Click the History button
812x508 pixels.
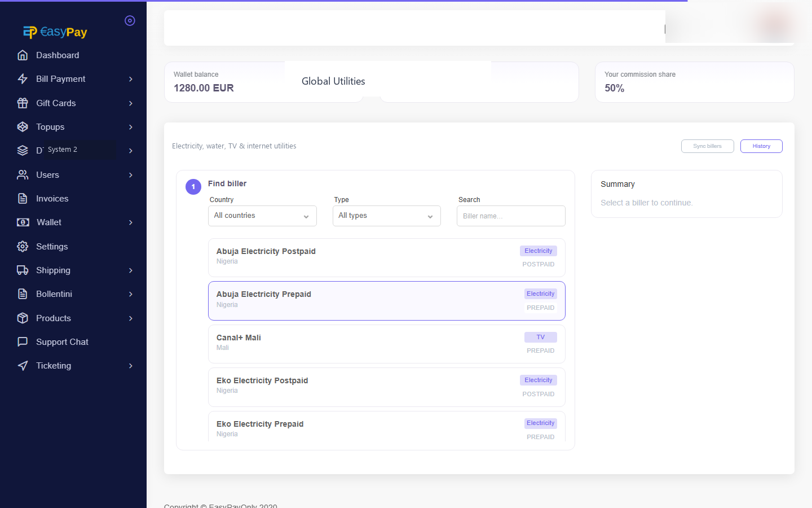coord(761,146)
